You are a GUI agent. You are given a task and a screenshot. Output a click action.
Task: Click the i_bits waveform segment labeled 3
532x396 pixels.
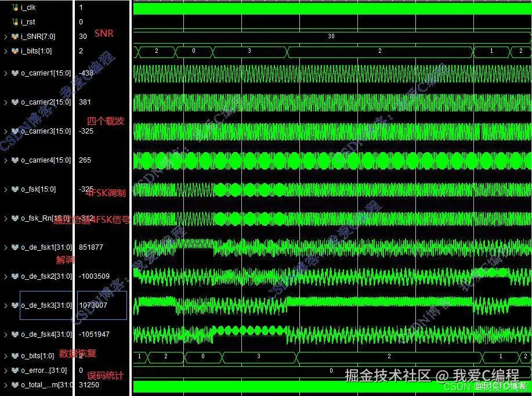click(x=249, y=51)
